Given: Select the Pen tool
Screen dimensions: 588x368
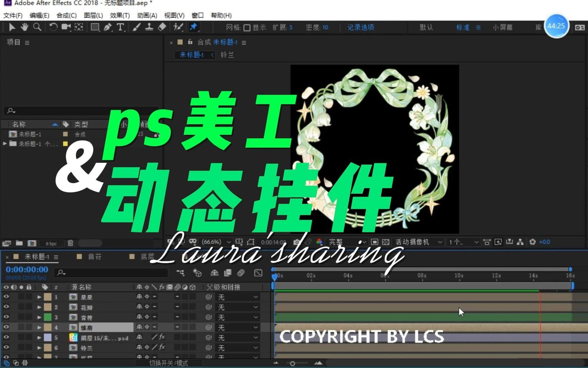Looking at the screenshot, I should coord(108,27).
